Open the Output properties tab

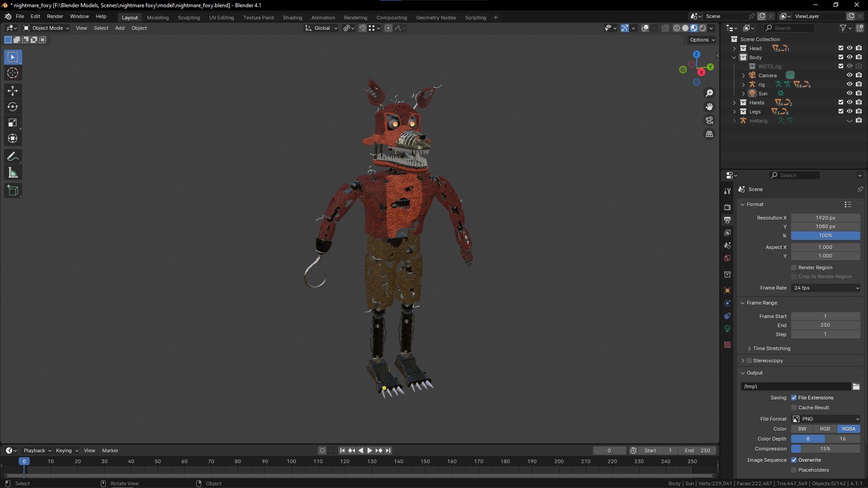[727, 220]
